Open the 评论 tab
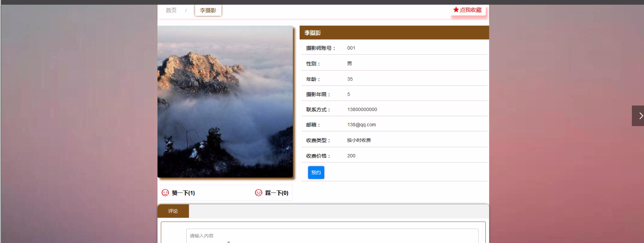 pyautogui.click(x=173, y=211)
